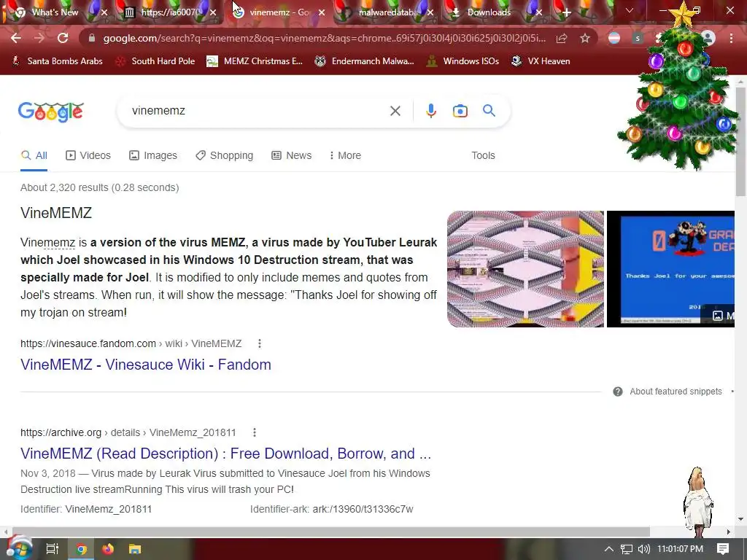Image resolution: width=747 pixels, height=560 pixels.
Task: Submit search with the magnifier icon
Action: click(489, 111)
